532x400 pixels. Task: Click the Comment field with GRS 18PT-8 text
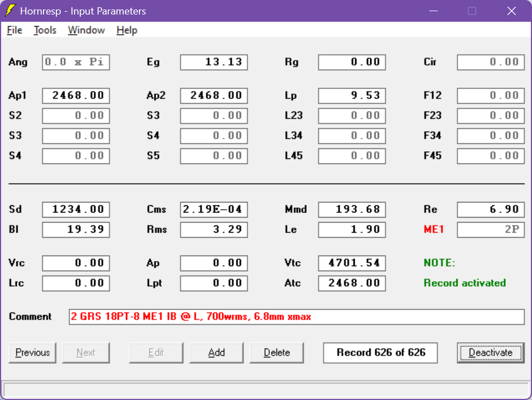(x=297, y=317)
